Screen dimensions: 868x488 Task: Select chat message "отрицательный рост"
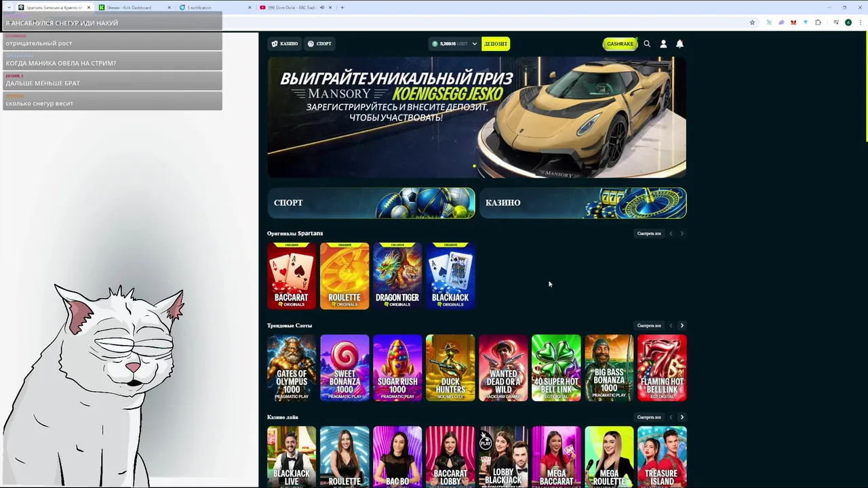click(112, 41)
